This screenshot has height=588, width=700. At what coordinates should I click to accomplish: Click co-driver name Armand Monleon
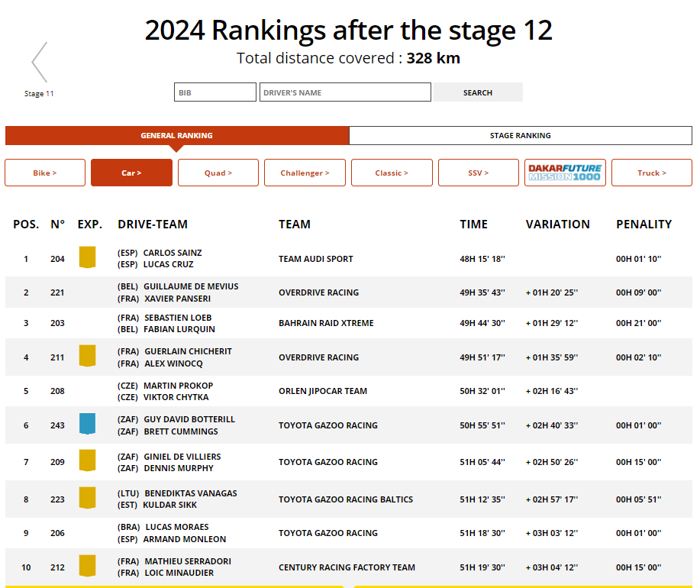coord(185,539)
